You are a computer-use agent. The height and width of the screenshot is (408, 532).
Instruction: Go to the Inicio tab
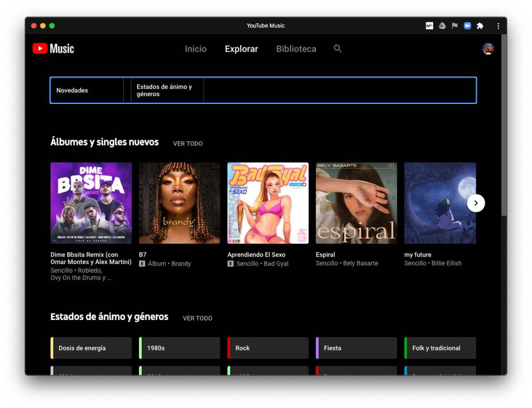coord(195,49)
